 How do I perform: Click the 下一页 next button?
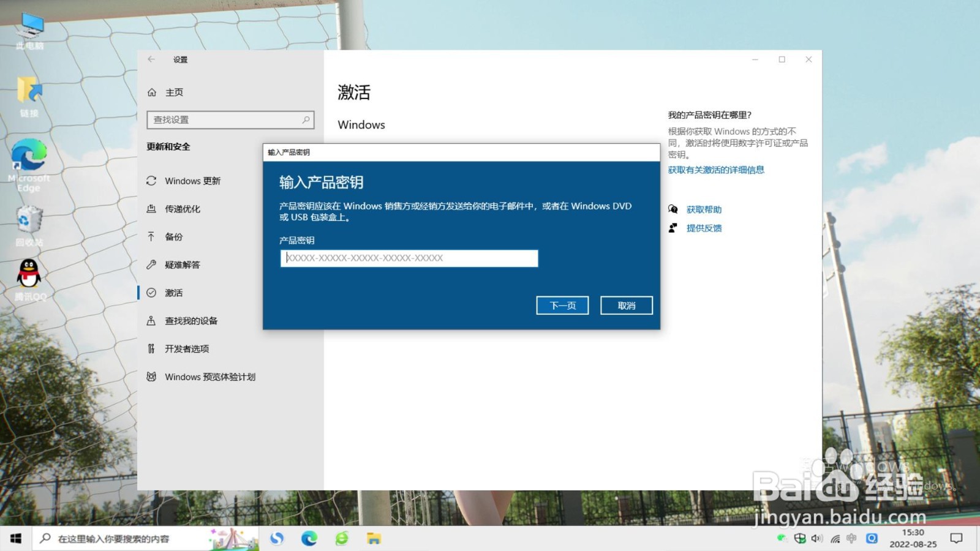tap(562, 305)
